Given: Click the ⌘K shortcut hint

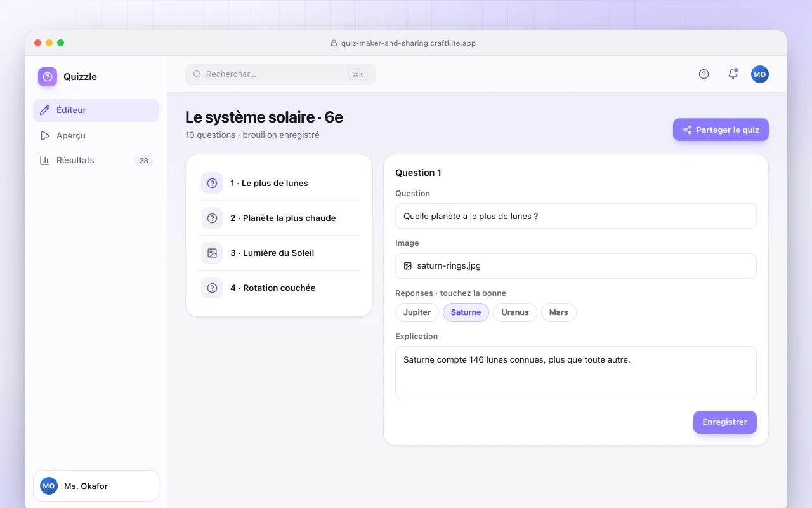Looking at the screenshot, I should tap(358, 74).
